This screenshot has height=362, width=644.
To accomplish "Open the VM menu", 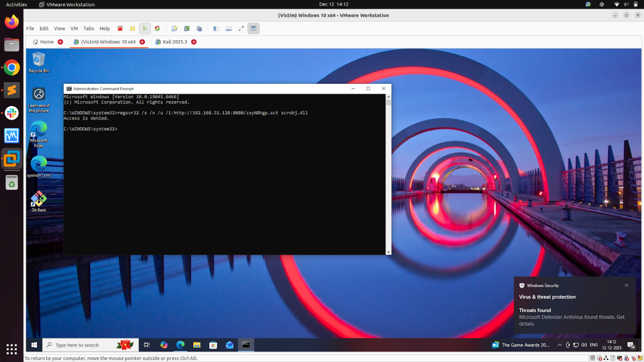I will (x=74, y=28).
